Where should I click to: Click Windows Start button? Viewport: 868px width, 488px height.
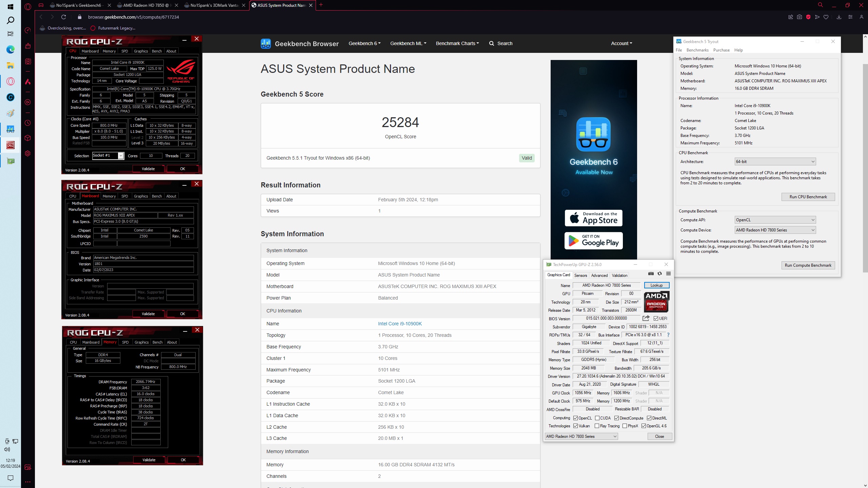pyautogui.click(x=11, y=7)
